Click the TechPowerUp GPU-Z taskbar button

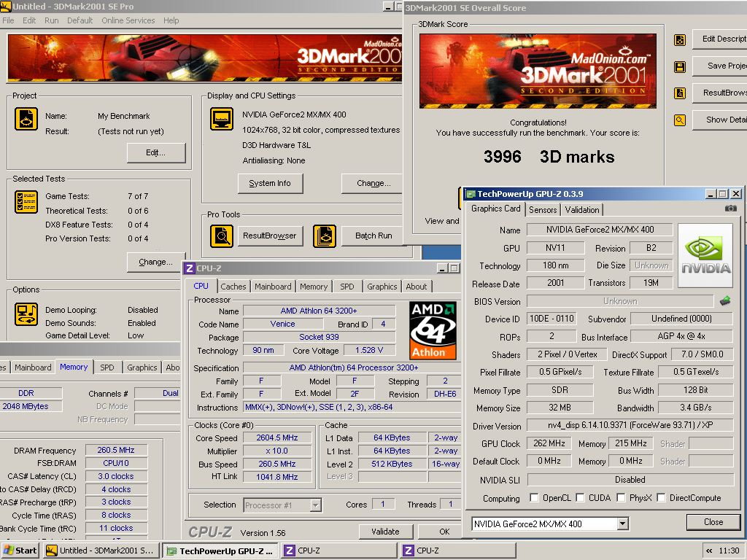[220, 551]
